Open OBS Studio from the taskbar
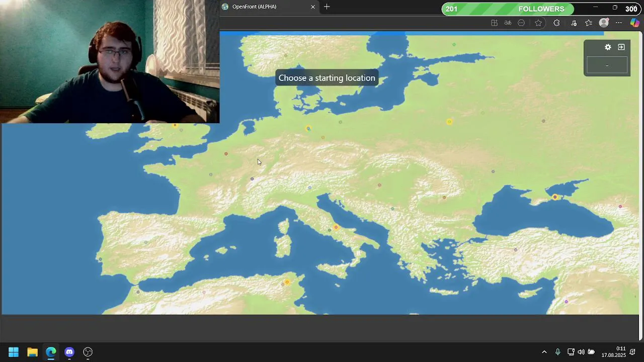Image resolution: width=644 pixels, height=362 pixels. (x=88, y=352)
